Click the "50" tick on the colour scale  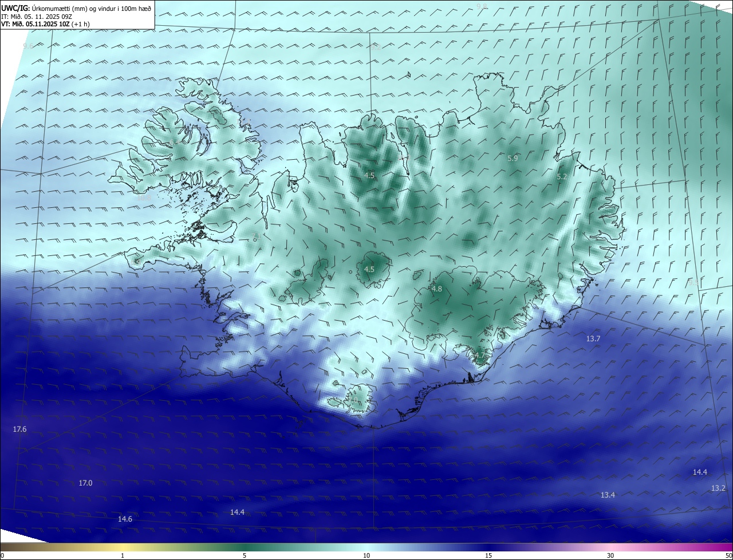pos(729,555)
